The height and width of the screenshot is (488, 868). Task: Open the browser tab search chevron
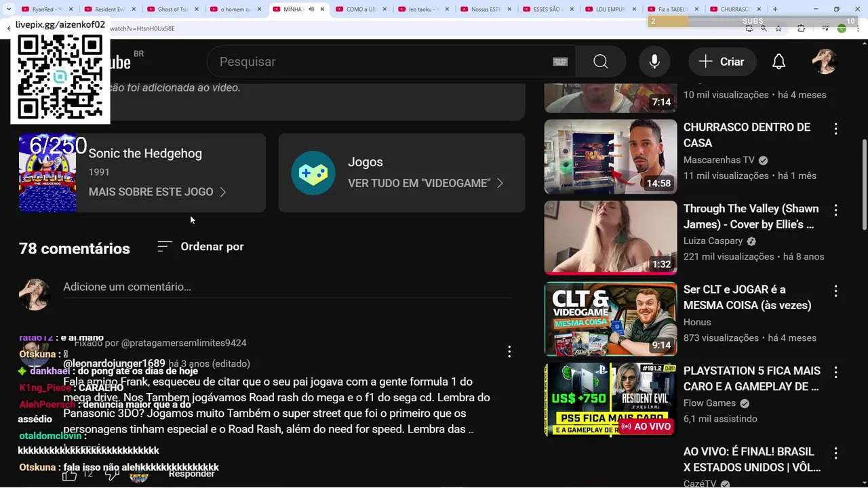point(8,9)
